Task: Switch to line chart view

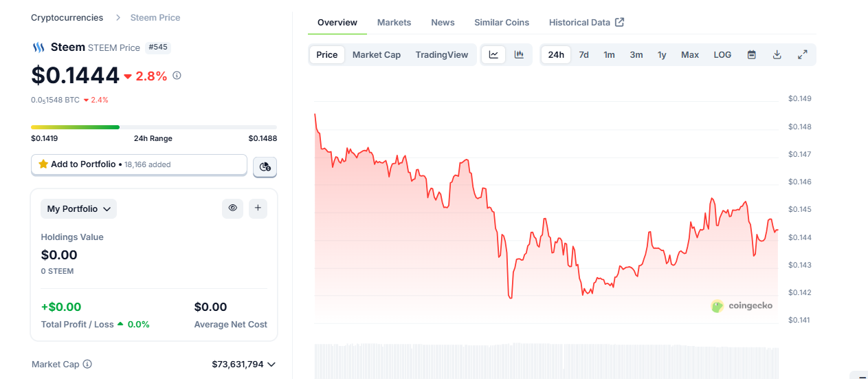Action: click(x=493, y=55)
